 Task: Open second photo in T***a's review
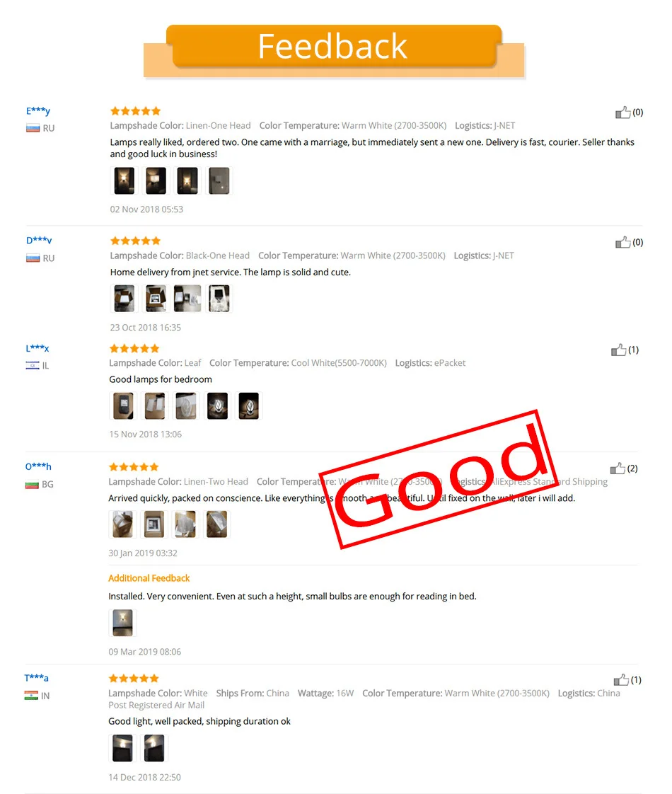[x=153, y=748]
